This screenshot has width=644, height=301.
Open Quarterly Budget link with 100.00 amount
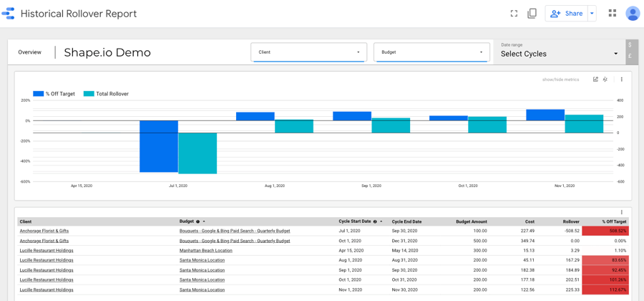coord(235,231)
